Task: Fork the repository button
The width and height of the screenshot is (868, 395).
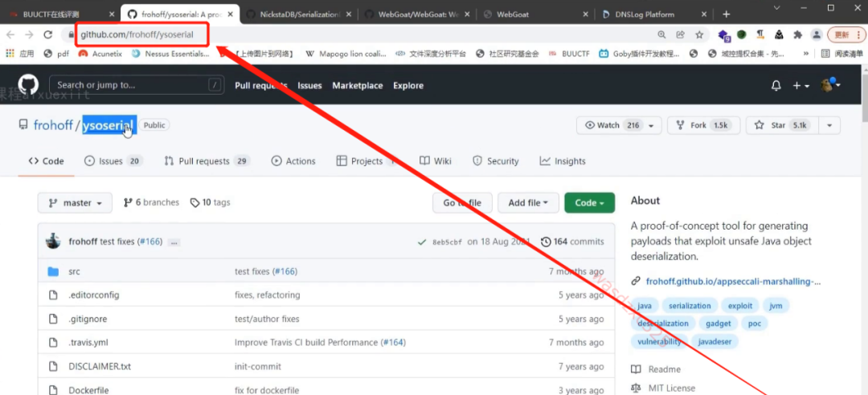Action: pos(703,125)
